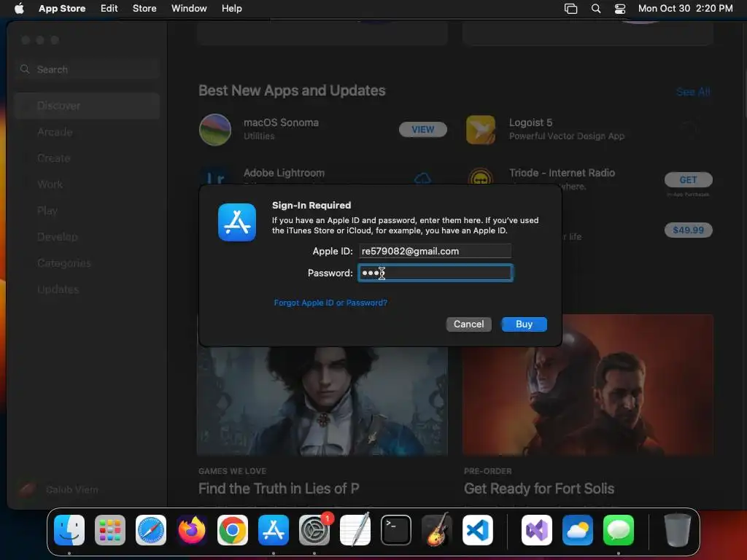Image resolution: width=747 pixels, height=560 pixels.
Task: Open the Fort Solis pre-order image
Action: pyautogui.click(x=588, y=385)
